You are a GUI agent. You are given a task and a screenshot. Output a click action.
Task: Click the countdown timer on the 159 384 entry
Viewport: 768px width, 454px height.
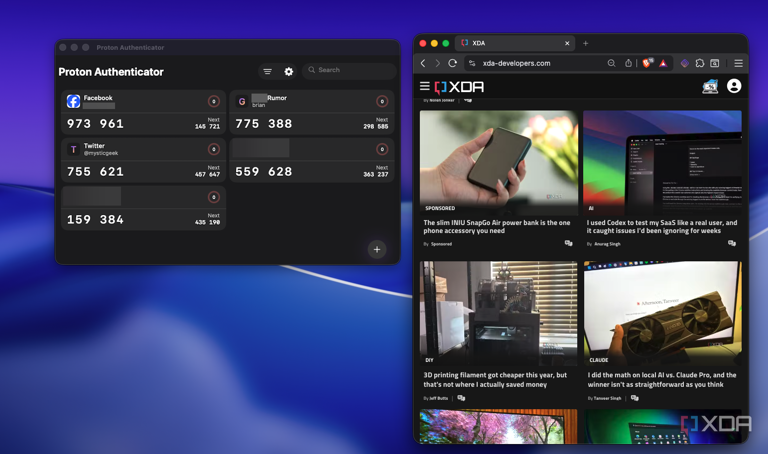click(214, 197)
